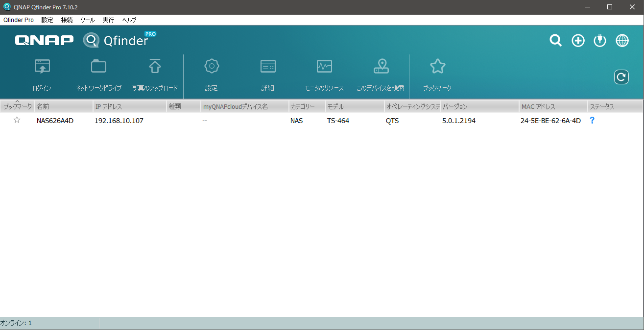
Task: Open the 実行 menu
Action: [108, 20]
